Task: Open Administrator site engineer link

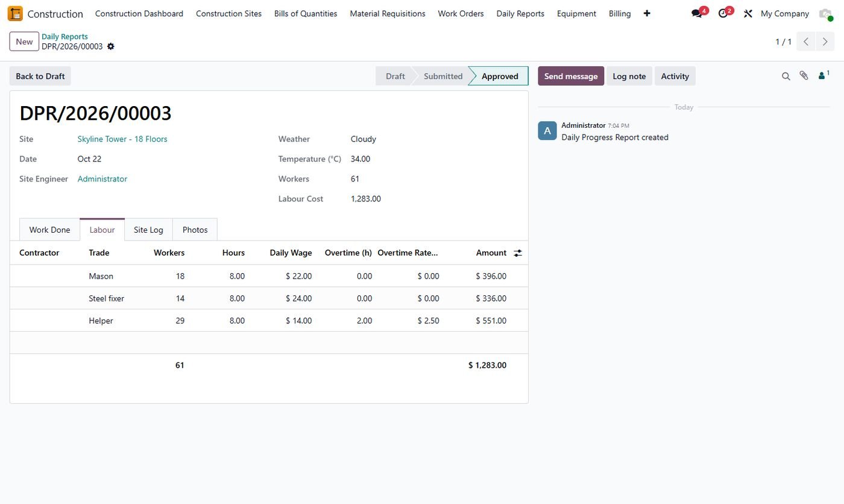Action: [102, 178]
